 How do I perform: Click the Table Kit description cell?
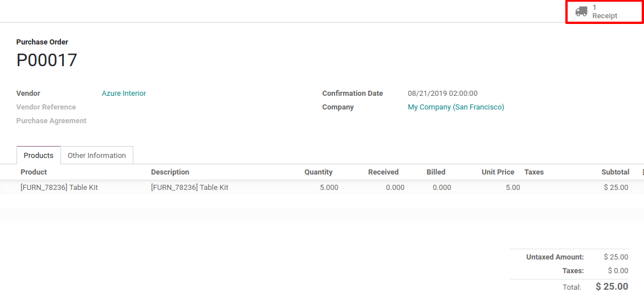[189, 187]
